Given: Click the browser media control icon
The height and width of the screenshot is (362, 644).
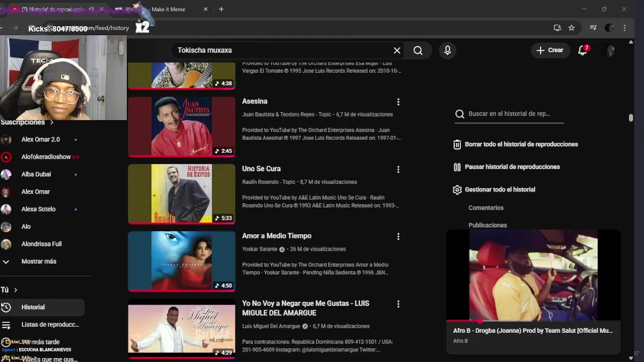Looking at the screenshot, I should click(x=593, y=28).
